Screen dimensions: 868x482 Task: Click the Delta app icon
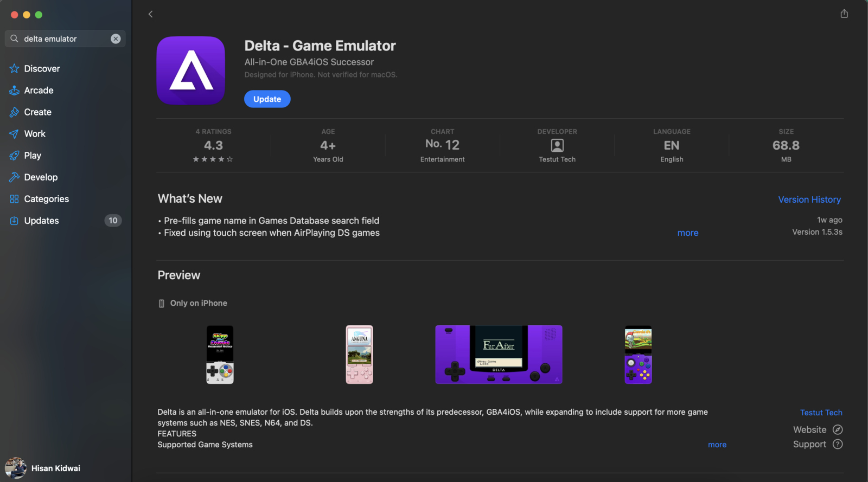(191, 70)
